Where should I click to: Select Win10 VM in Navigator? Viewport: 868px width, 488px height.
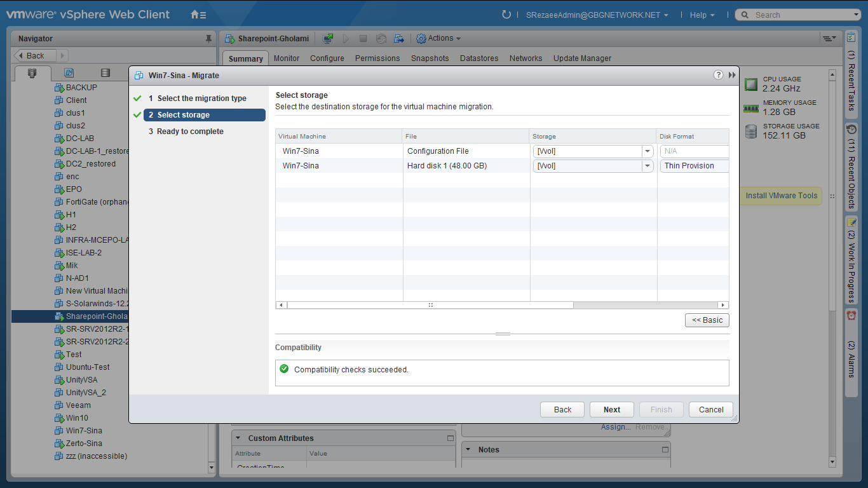77,418
